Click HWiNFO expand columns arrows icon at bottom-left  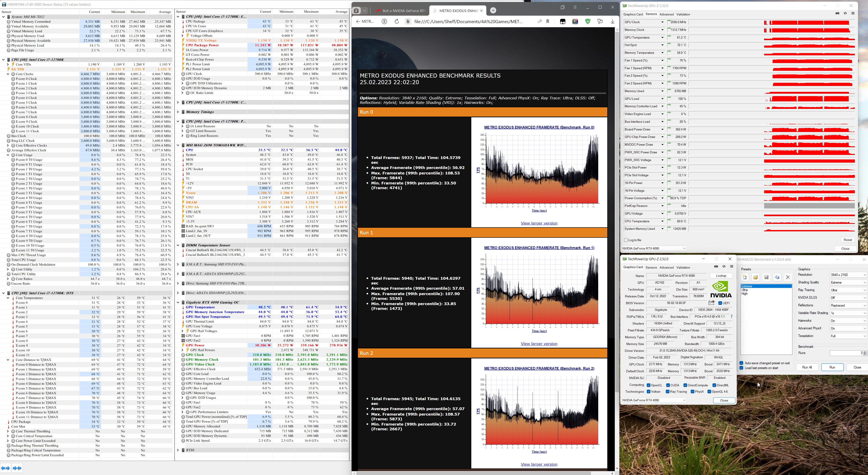[6, 468]
